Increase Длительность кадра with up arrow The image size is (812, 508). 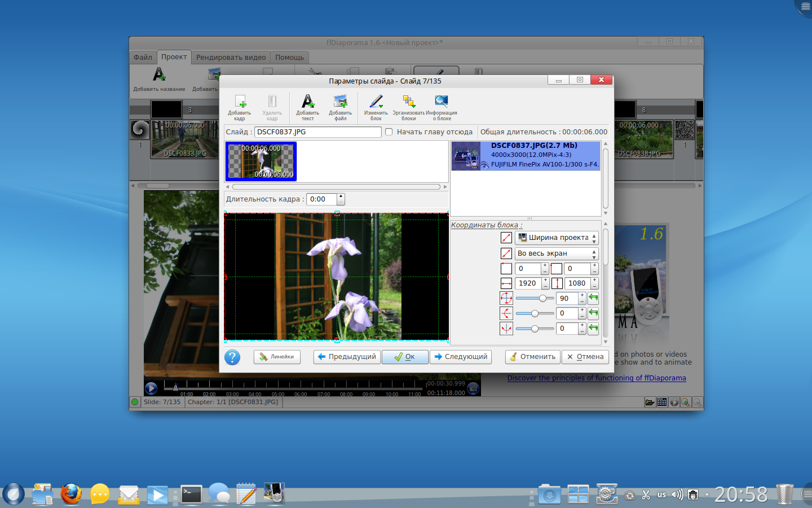point(341,196)
